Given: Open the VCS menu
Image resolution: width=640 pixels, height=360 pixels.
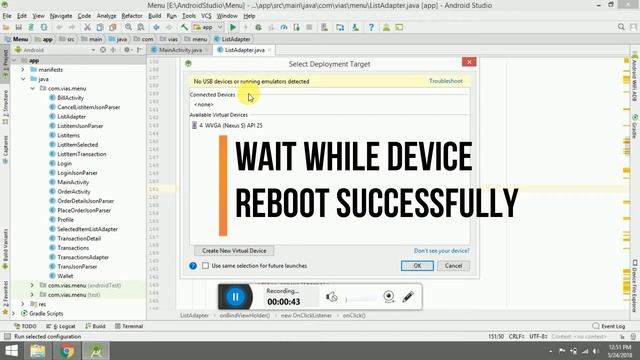Looking at the screenshot, I should click(x=206, y=16).
